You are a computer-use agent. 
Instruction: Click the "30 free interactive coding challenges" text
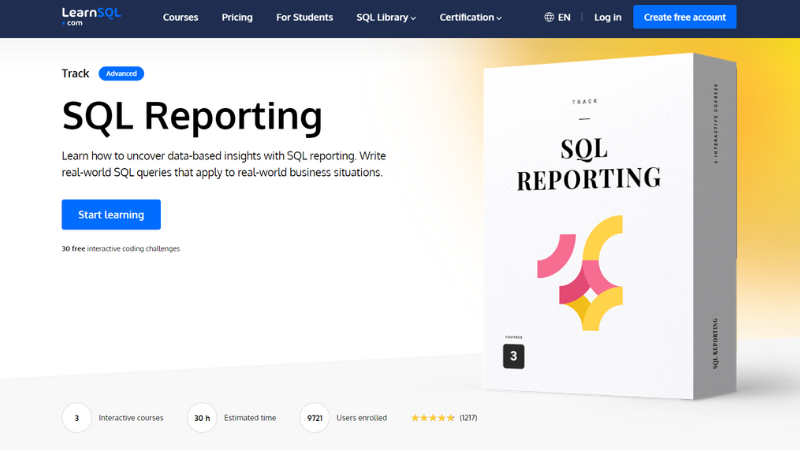pyautogui.click(x=121, y=248)
